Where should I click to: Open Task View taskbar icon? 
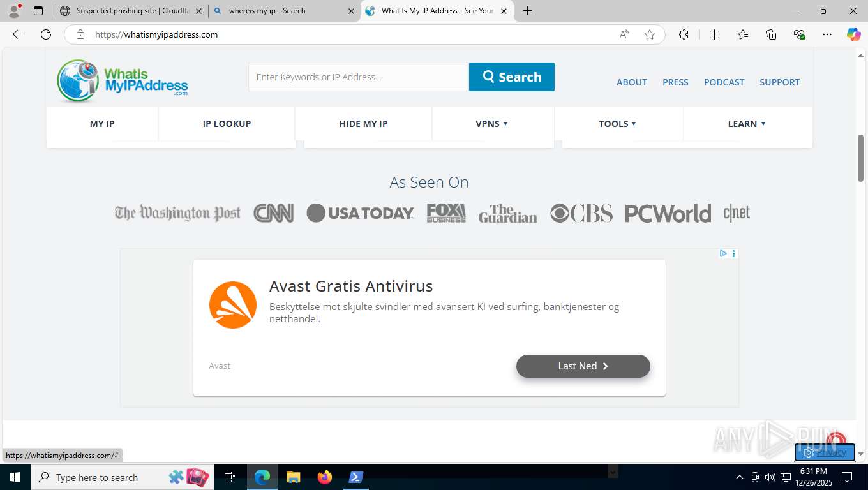click(230, 477)
